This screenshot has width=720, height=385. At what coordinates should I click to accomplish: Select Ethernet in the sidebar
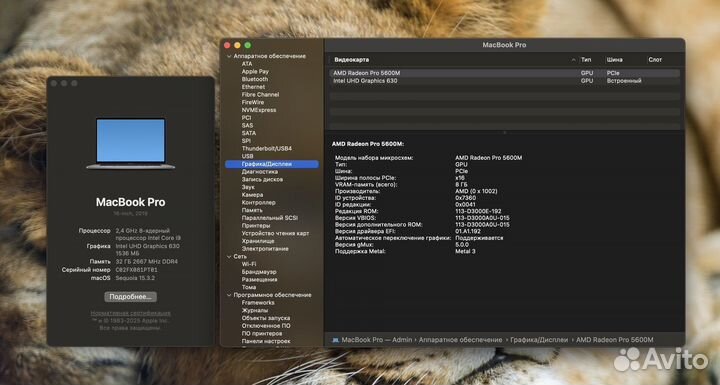pos(253,87)
